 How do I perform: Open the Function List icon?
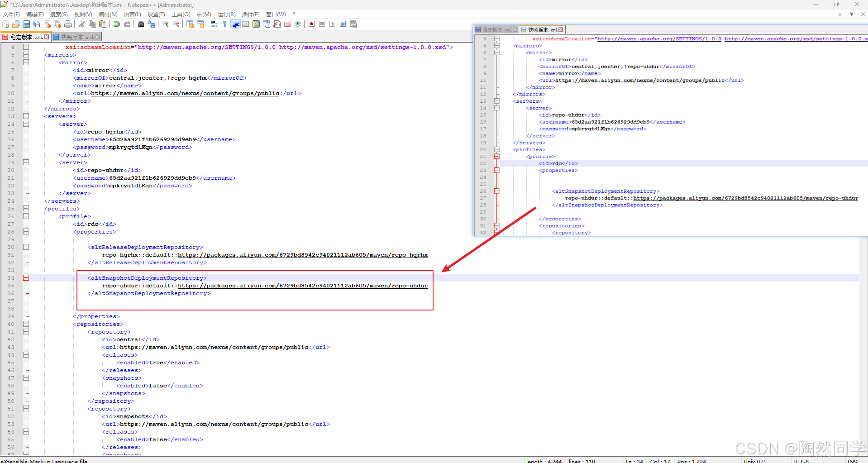[277, 24]
